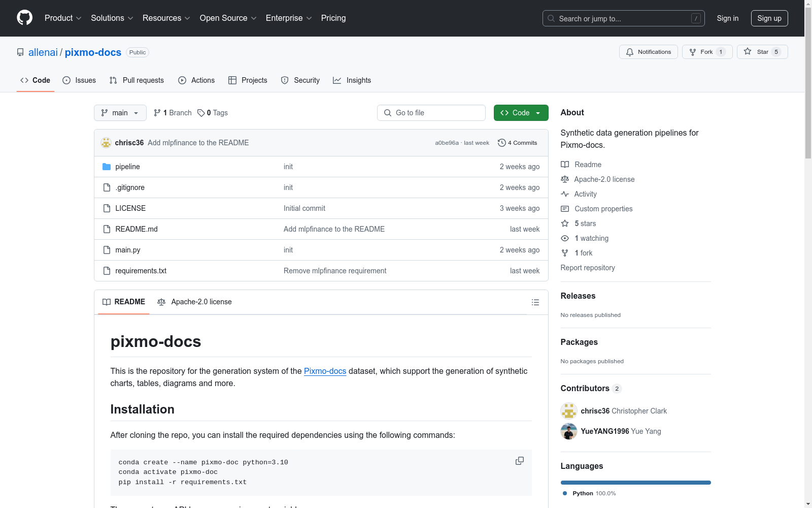Open the green Code dropdown button
The height and width of the screenshot is (508, 812).
[x=521, y=113]
